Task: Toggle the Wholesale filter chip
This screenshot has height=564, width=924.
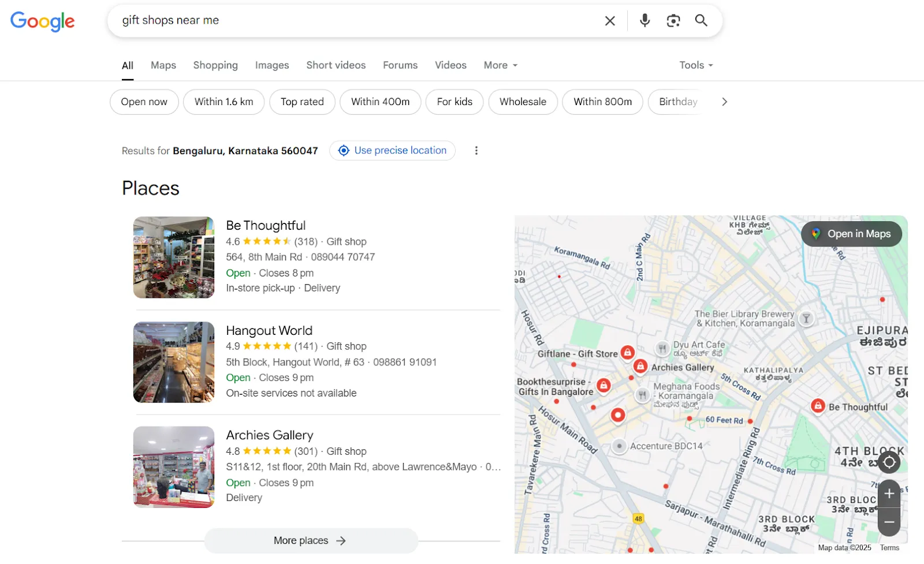Action: [523, 102]
